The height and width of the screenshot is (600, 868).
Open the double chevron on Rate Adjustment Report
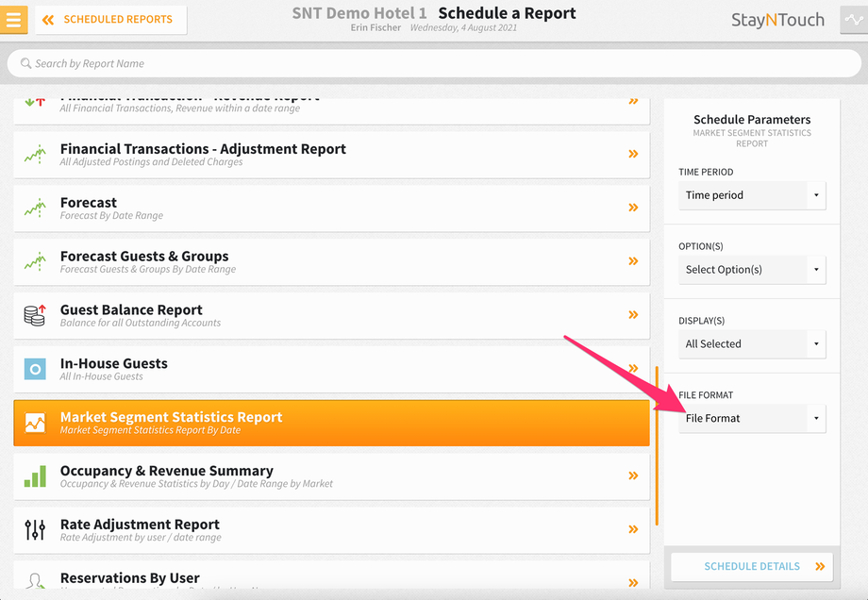pos(633,529)
